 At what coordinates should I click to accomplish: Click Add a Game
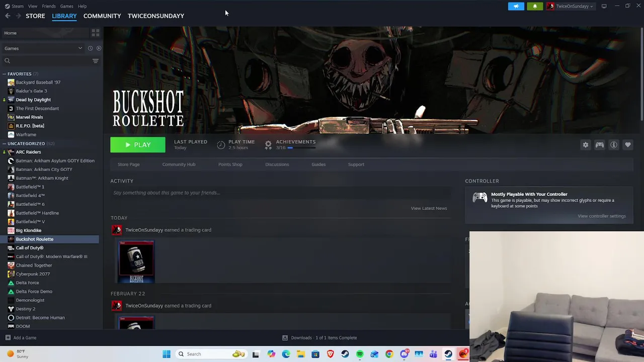click(21, 338)
